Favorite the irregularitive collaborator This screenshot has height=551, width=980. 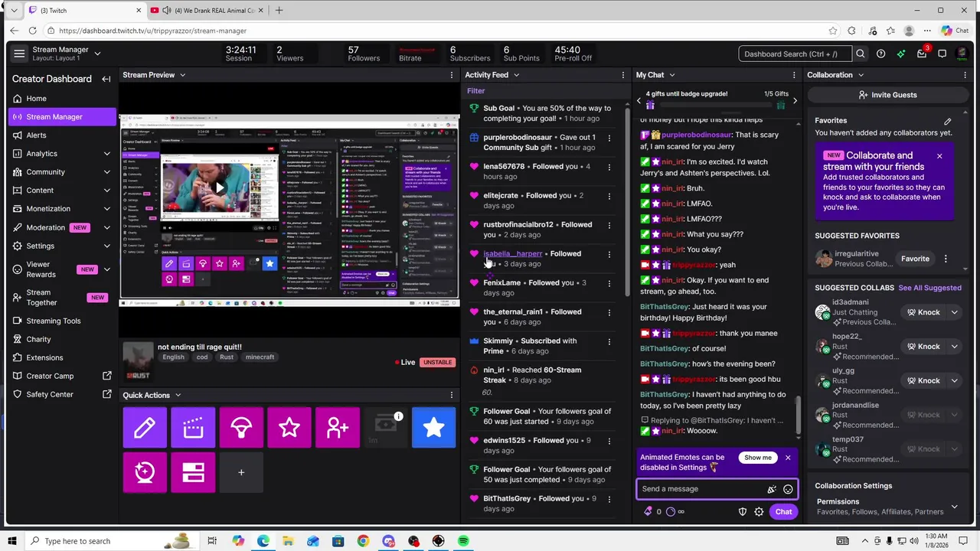pos(915,259)
